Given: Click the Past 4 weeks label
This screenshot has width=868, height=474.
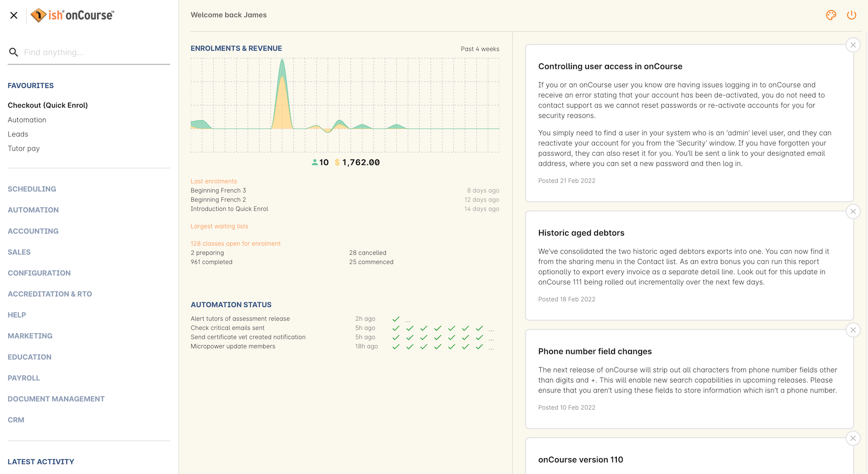Looking at the screenshot, I should [480, 49].
